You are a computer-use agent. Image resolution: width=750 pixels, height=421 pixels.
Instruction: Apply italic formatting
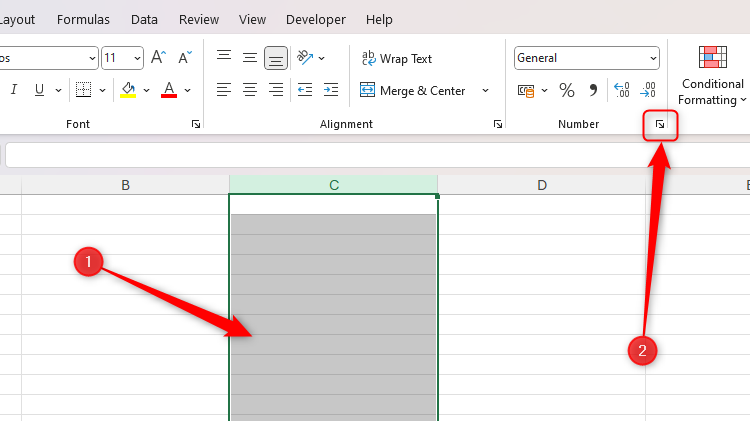pyautogui.click(x=14, y=89)
